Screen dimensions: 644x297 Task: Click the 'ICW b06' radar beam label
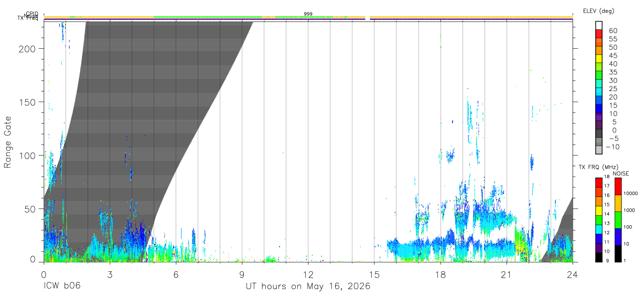click(x=62, y=287)
